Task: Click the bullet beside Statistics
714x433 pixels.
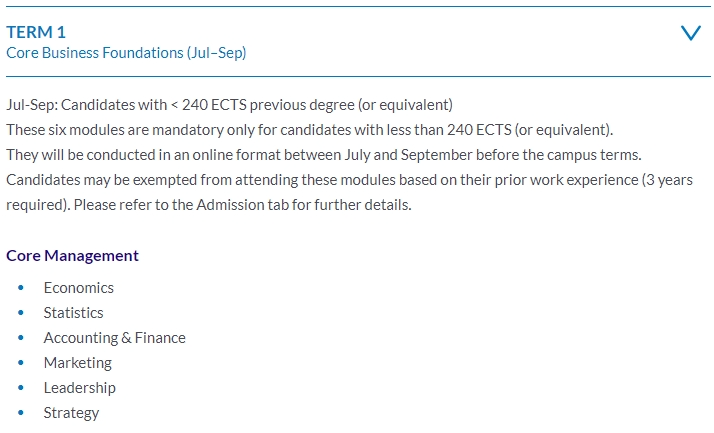Action: pyautogui.click(x=20, y=313)
